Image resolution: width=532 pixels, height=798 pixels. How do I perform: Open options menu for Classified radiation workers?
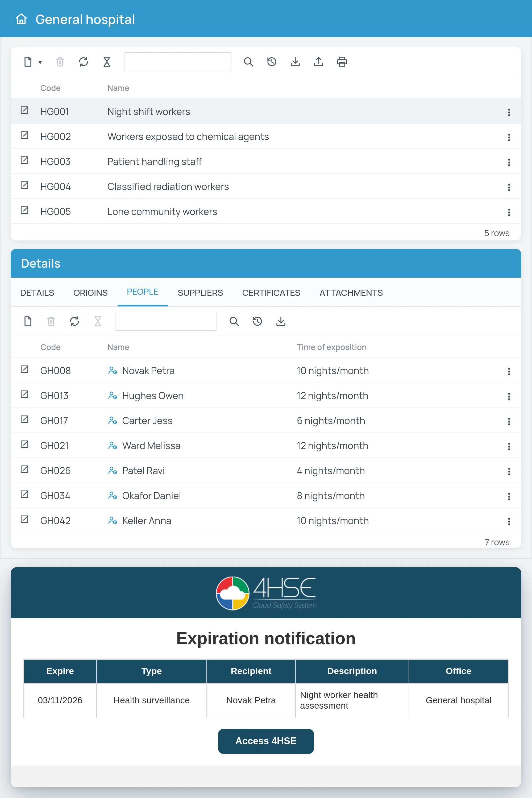pos(509,187)
